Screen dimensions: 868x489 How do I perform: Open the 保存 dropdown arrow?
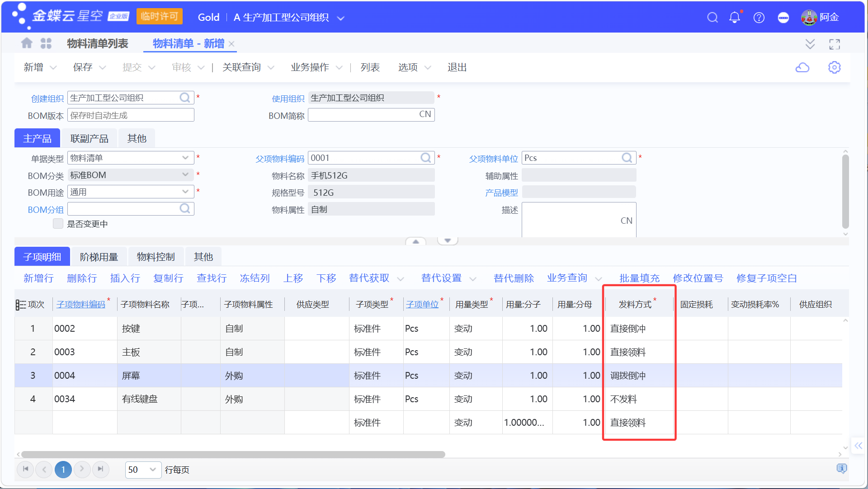[103, 68]
